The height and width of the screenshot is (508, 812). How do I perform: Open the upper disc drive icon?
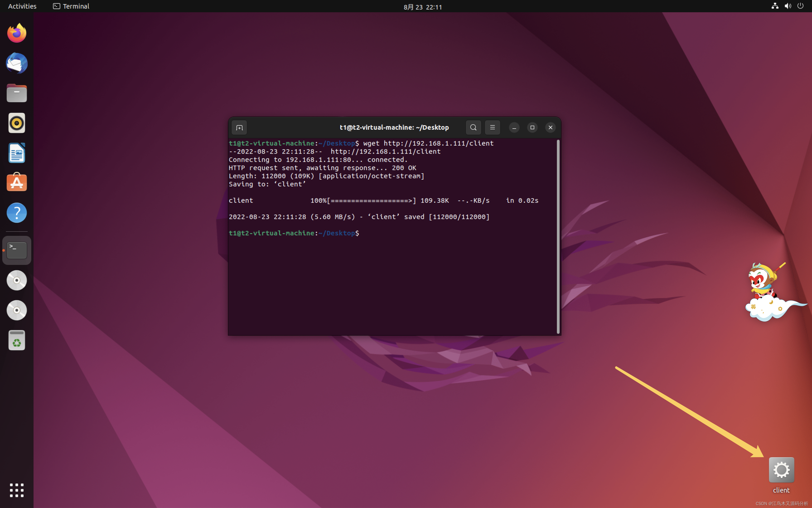(x=17, y=280)
